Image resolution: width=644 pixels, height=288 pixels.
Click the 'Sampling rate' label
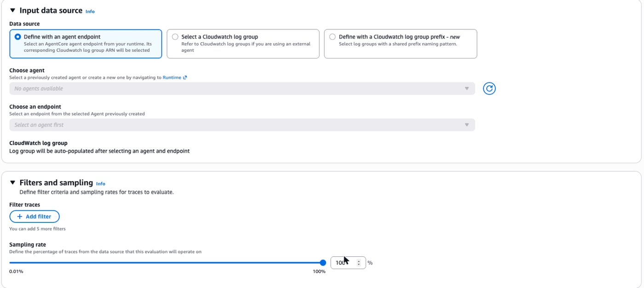coord(28,245)
